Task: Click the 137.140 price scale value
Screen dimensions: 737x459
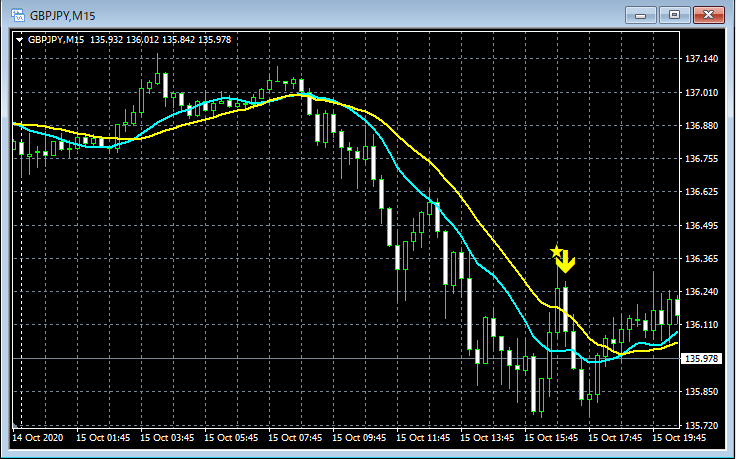Action: click(701, 59)
